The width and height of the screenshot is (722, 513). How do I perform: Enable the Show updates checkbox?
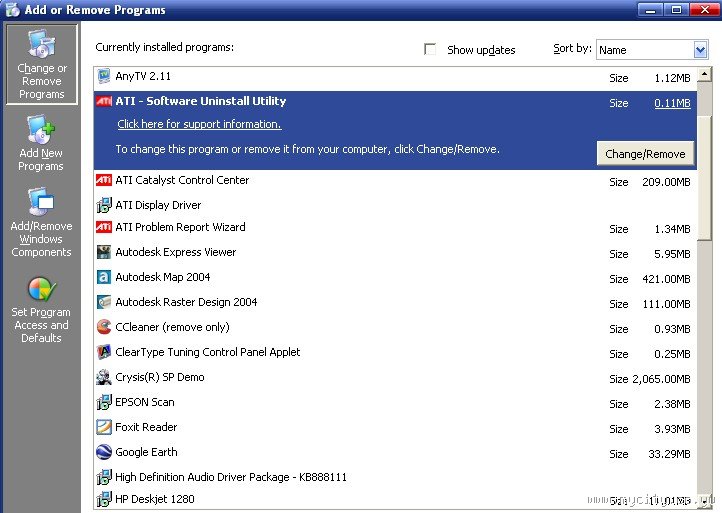[431, 49]
